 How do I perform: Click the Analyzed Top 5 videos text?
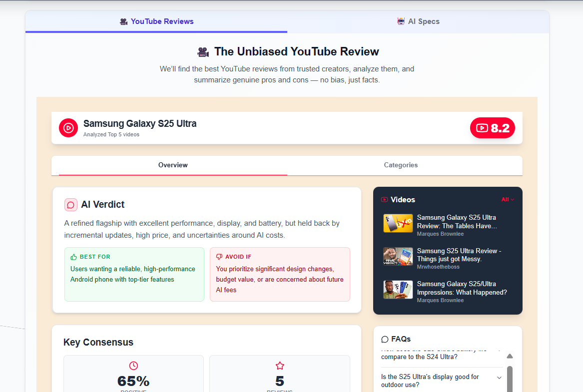click(x=111, y=134)
